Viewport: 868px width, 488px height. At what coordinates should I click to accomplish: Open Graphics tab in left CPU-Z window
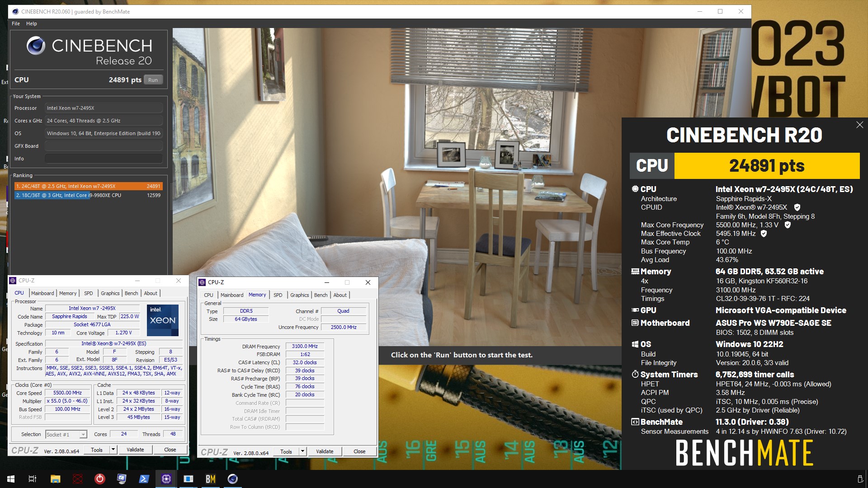coord(110,293)
